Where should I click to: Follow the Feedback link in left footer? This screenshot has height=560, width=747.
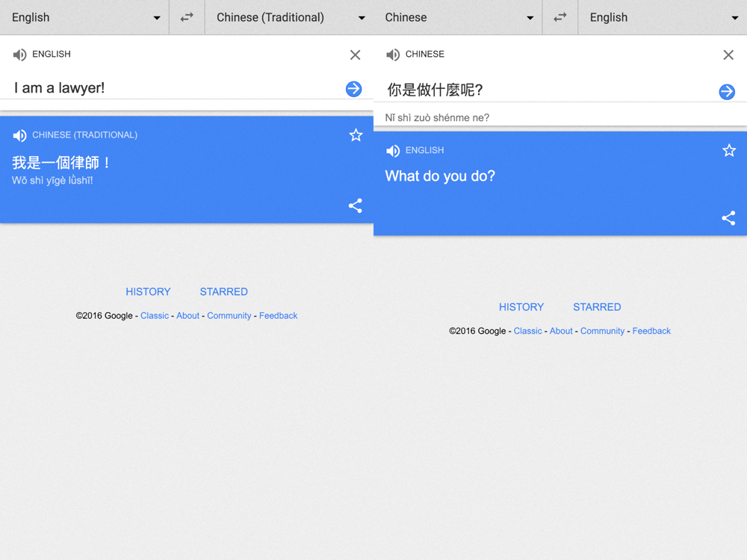click(x=278, y=316)
